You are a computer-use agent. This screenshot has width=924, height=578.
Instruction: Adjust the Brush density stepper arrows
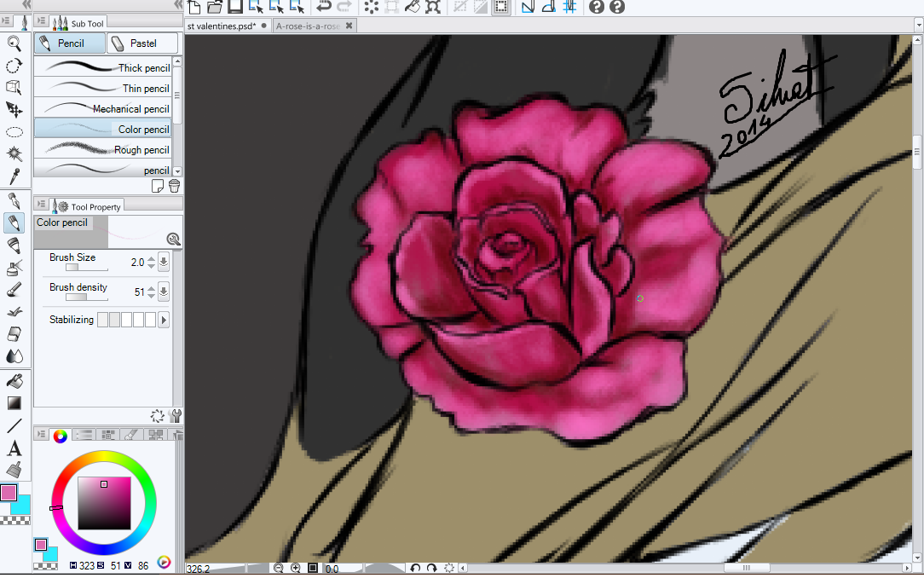(152, 292)
